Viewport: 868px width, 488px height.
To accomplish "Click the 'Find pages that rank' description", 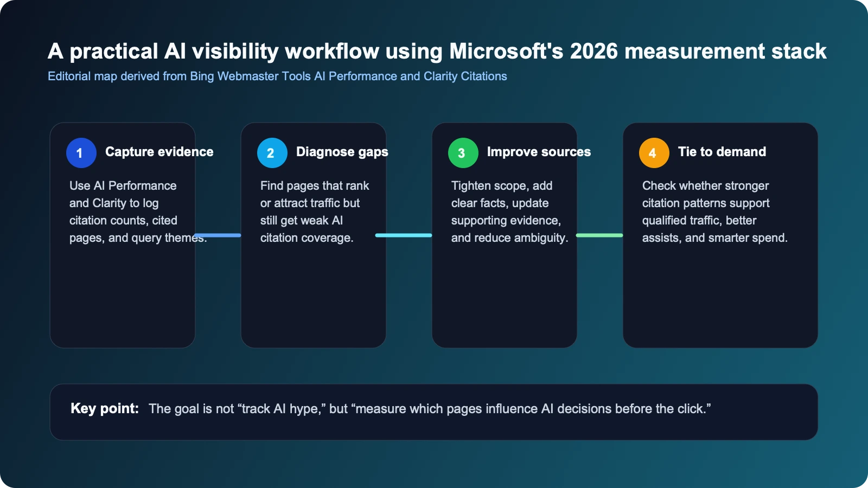I will pyautogui.click(x=315, y=212).
